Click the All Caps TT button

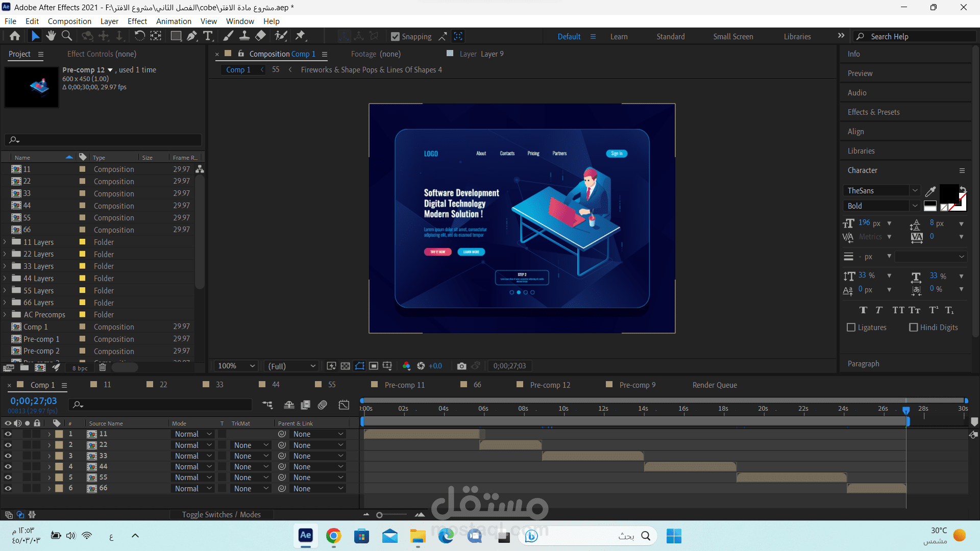[898, 310]
